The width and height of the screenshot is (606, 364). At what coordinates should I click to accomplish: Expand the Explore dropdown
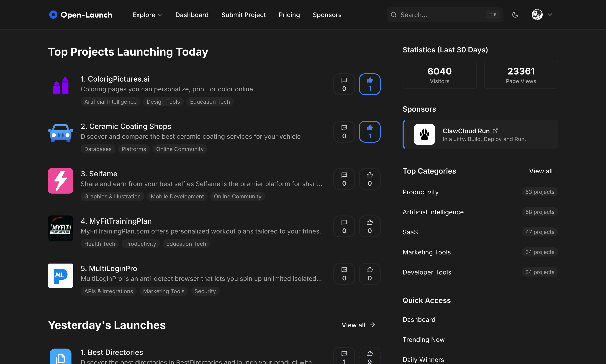(x=147, y=15)
